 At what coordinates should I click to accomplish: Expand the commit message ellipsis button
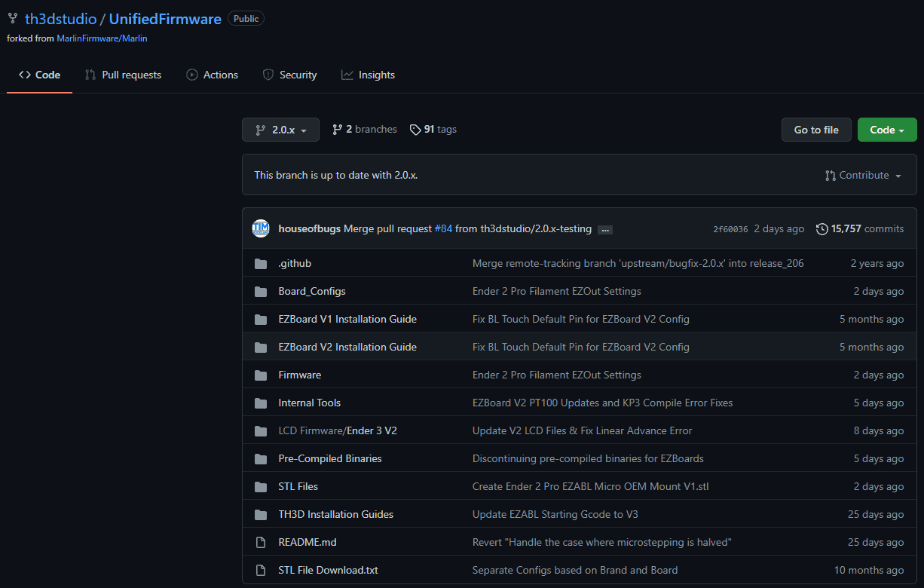point(604,229)
